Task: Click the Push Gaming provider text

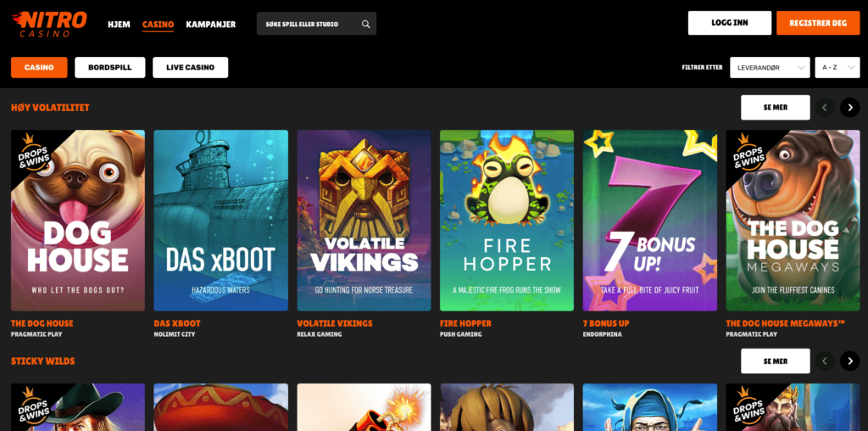Action: [x=461, y=334]
